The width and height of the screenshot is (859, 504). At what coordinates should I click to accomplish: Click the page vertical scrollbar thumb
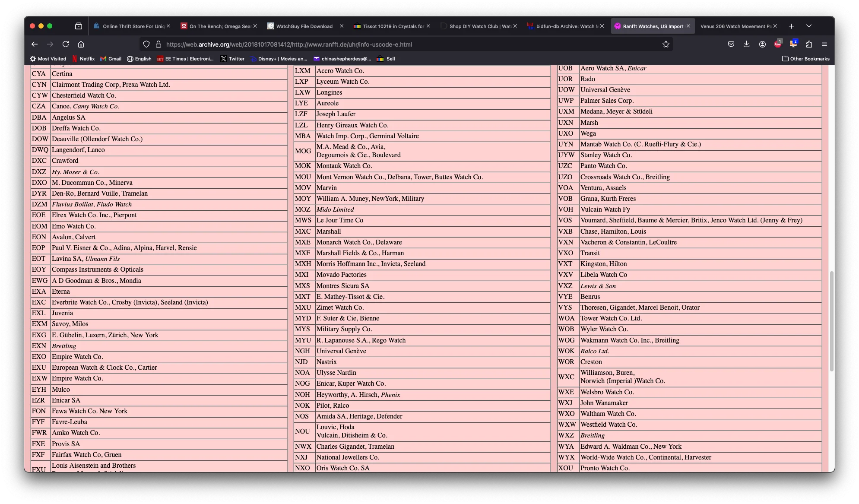[831, 320]
